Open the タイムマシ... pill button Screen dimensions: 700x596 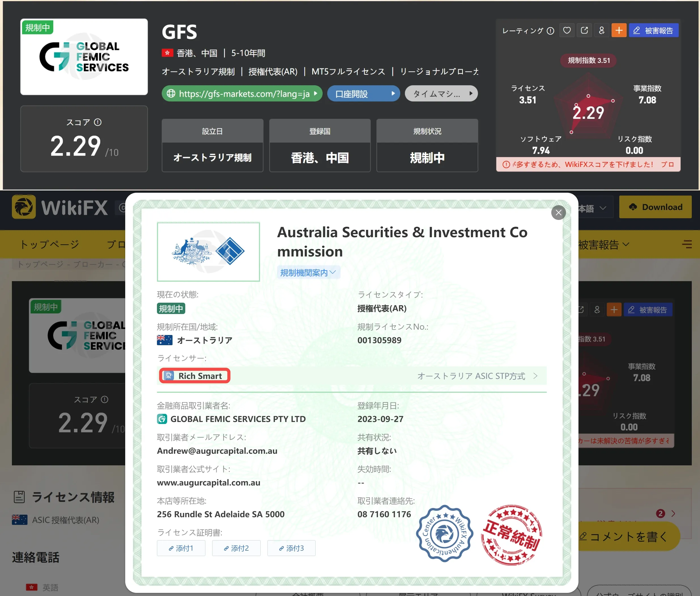(441, 94)
